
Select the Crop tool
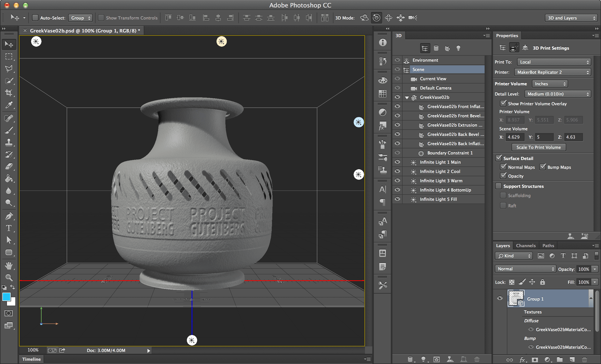[9, 93]
